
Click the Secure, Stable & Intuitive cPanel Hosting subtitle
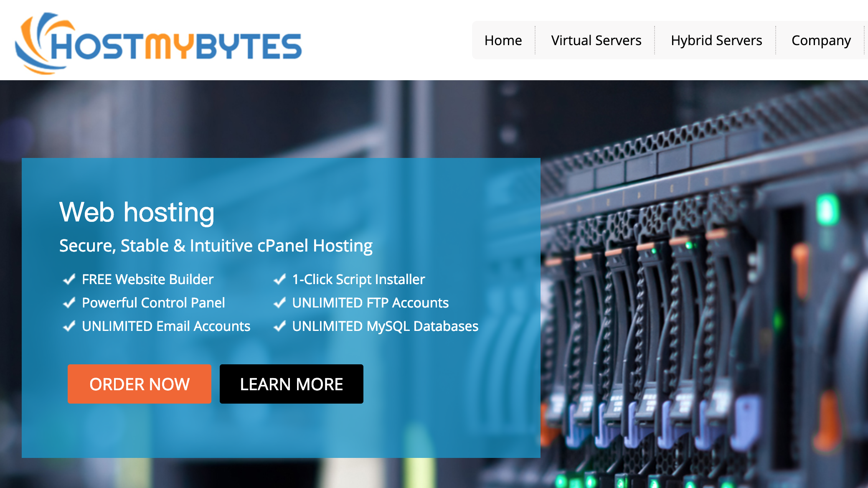click(x=216, y=246)
